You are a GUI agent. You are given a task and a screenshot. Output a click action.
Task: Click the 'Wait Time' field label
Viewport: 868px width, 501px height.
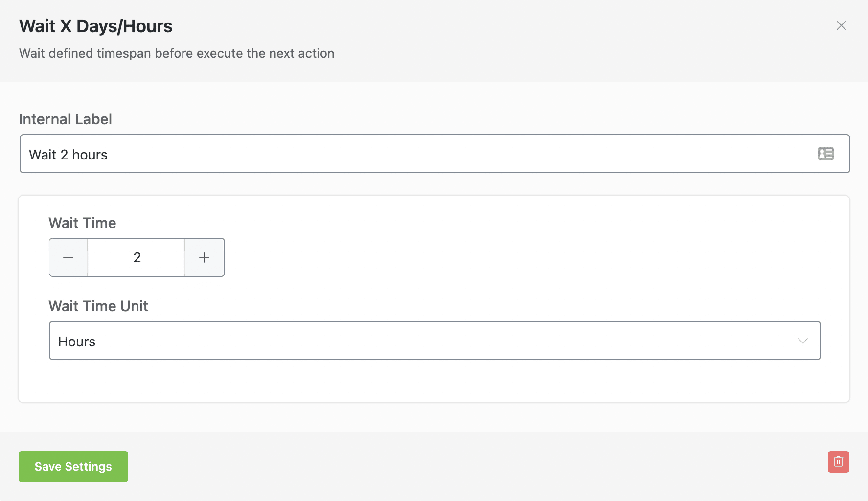(82, 223)
